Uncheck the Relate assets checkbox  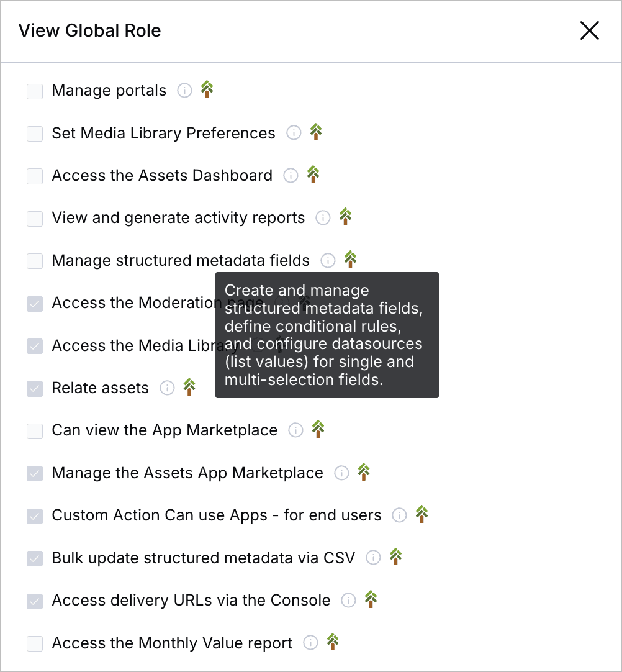pyautogui.click(x=35, y=389)
